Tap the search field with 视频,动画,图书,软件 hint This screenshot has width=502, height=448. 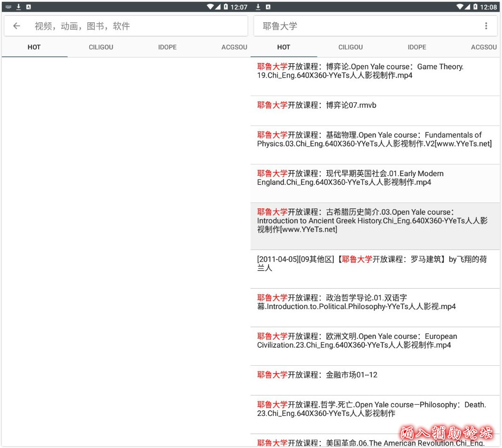point(126,26)
